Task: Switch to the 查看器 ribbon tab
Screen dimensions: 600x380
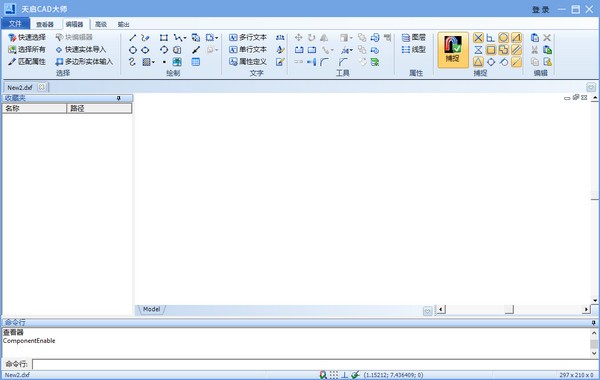Action: (45, 24)
